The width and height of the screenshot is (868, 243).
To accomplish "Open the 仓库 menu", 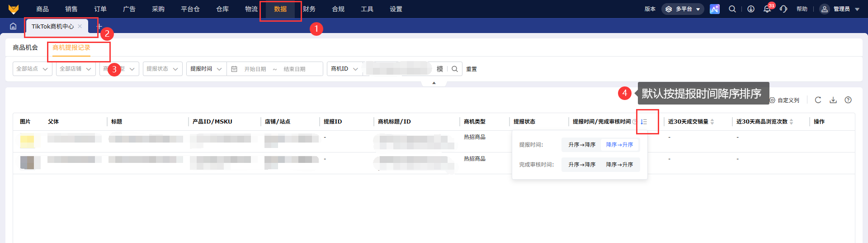I will coord(222,9).
